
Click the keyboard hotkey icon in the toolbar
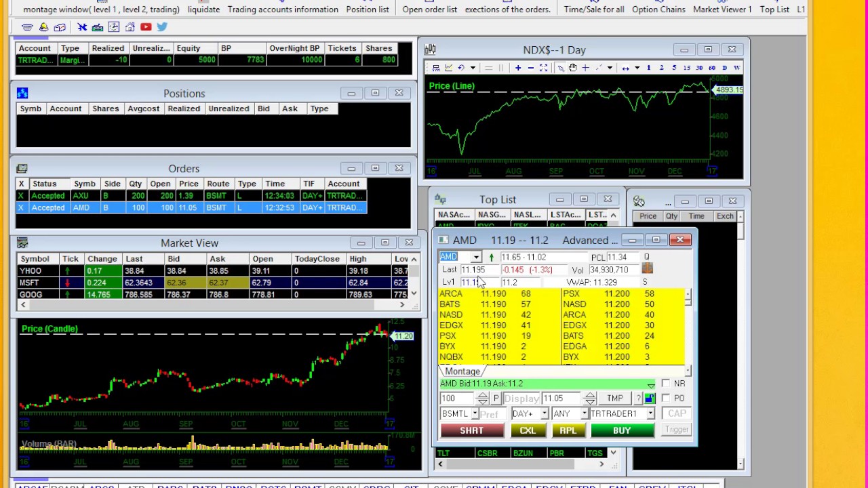click(98, 27)
